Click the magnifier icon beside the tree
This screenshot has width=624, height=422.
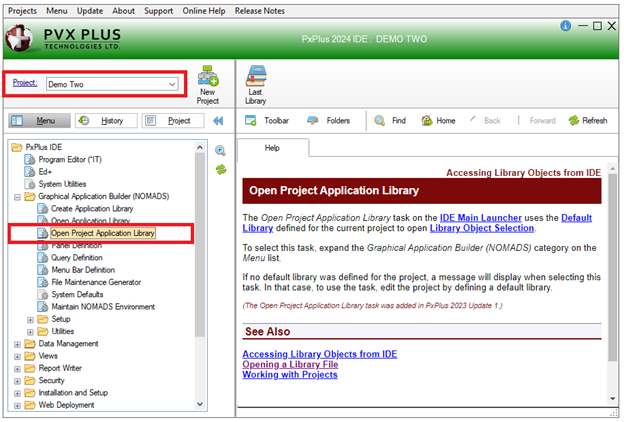[x=220, y=150]
